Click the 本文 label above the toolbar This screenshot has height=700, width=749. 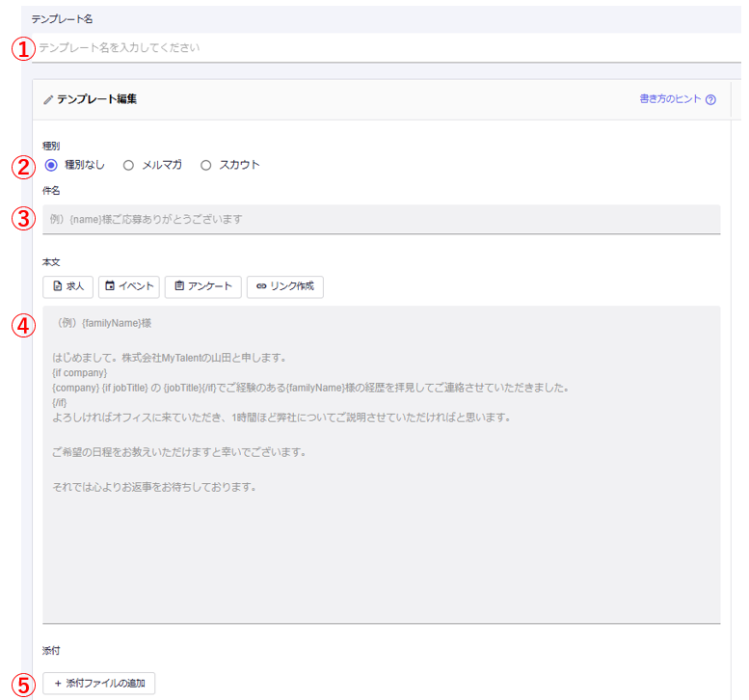coord(51,262)
